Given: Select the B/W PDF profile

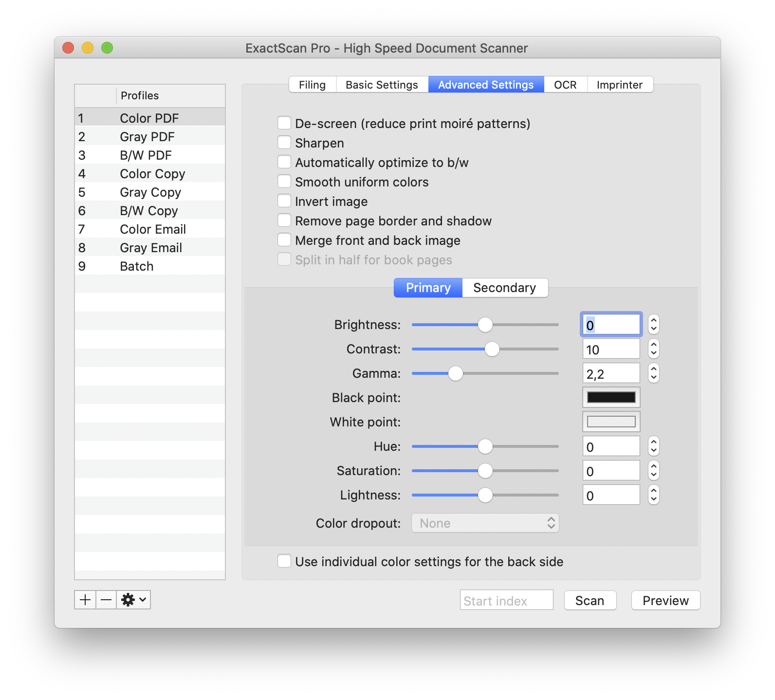Looking at the screenshot, I should coord(150,154).
